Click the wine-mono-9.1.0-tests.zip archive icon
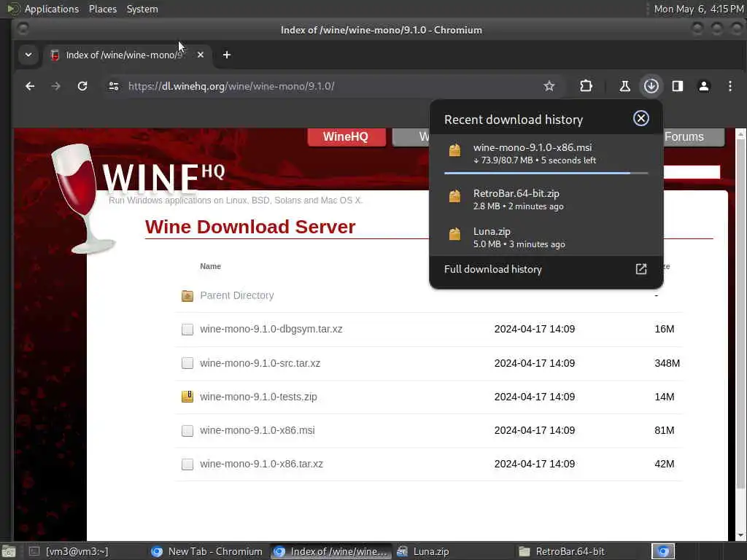747x560 pixels. 187,397
